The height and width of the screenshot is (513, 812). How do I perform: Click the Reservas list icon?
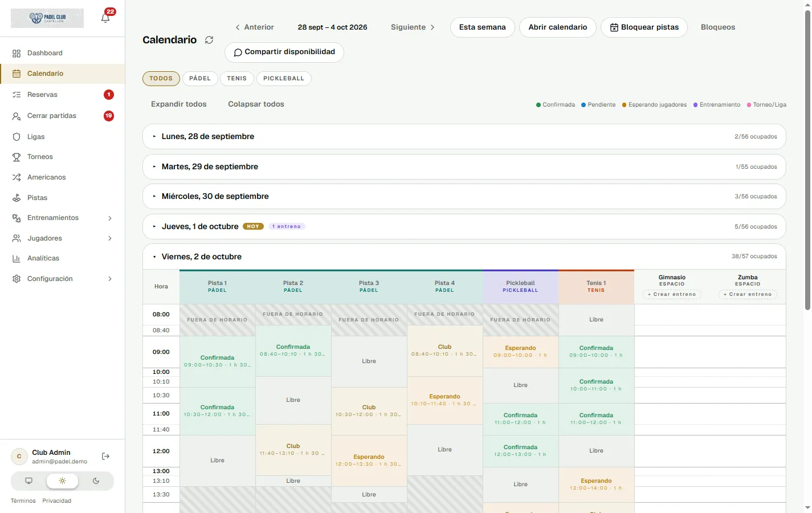point(17,95)
